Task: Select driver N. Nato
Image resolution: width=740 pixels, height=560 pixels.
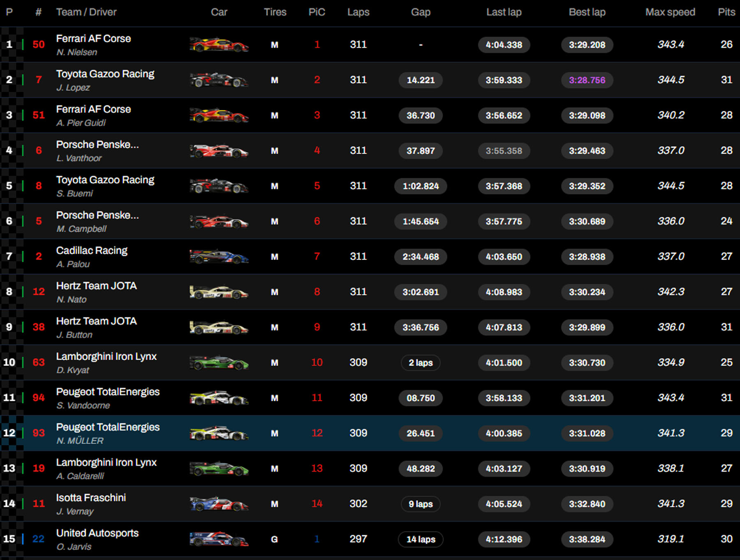Action: coord(72,300)
